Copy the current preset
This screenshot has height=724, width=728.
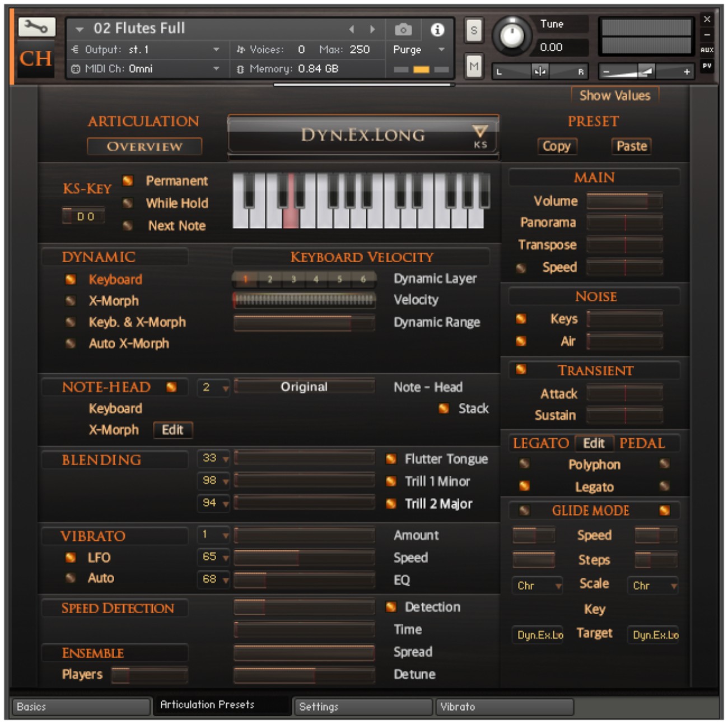(557, 146)
